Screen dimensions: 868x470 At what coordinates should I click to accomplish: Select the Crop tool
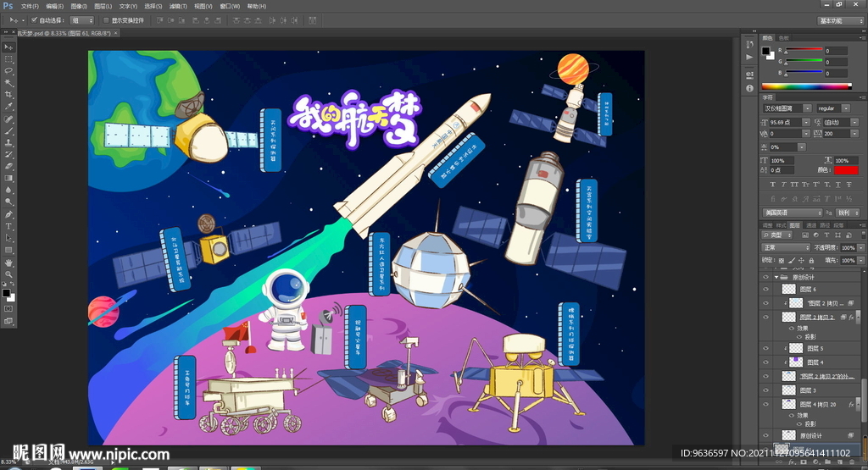tap(8, 95)
